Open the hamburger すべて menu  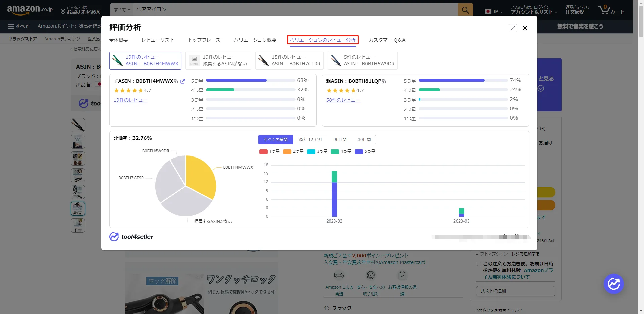(x=18, y=26)
